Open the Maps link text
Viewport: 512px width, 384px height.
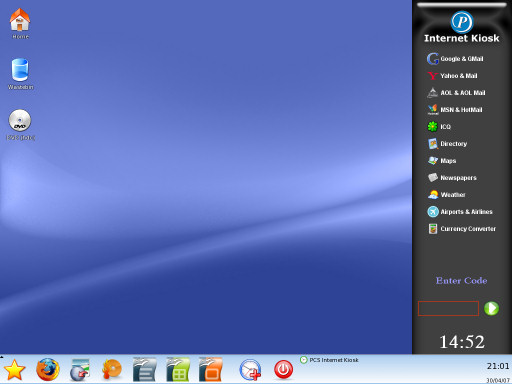(448, 161)
